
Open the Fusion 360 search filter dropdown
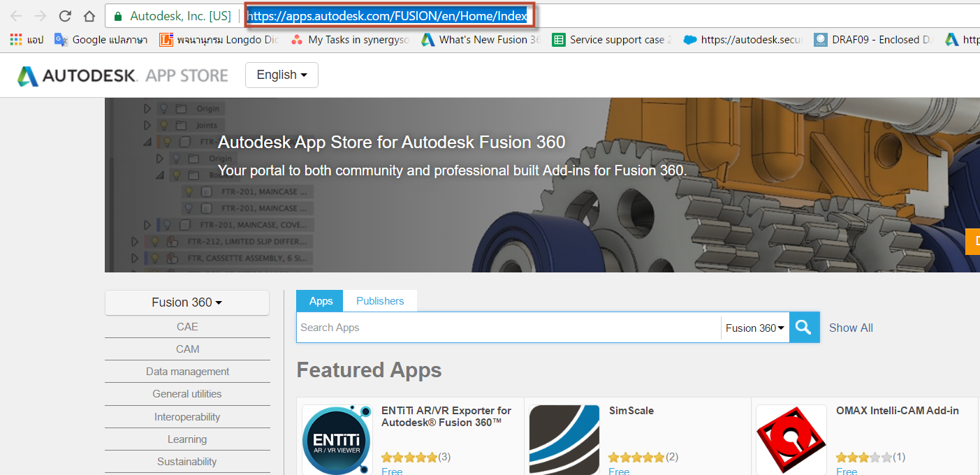pyautogui.click(x=755, y=327)
